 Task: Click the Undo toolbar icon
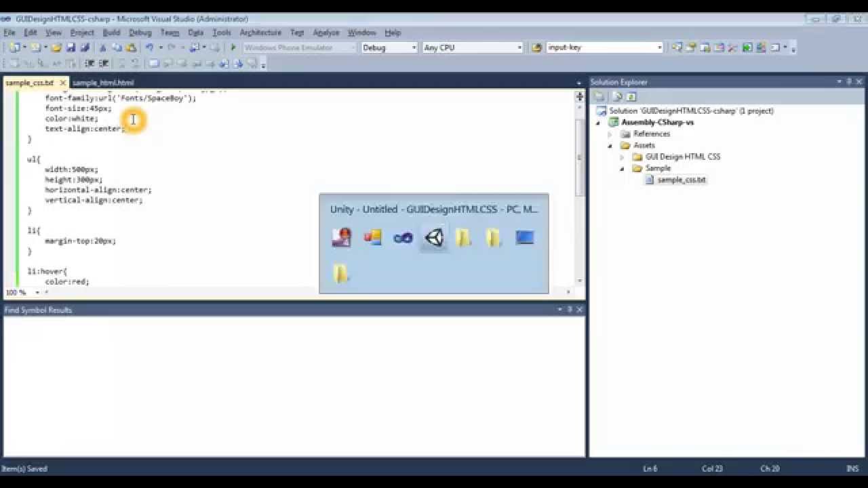(x=149, y=47)
